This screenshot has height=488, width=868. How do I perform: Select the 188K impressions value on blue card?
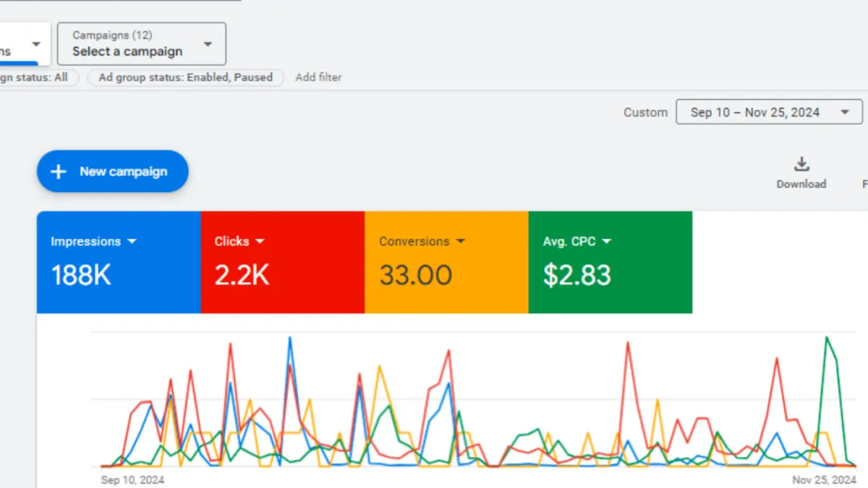click(x=81, y=275)
